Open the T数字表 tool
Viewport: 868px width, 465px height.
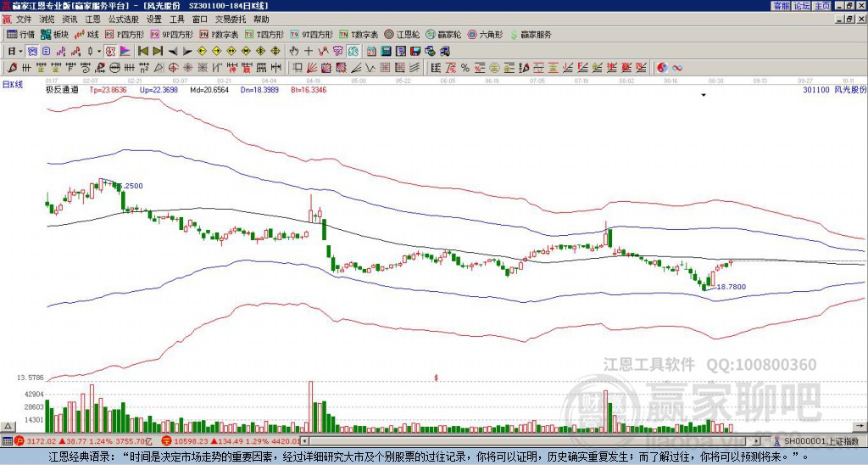[x=359, y=34]
